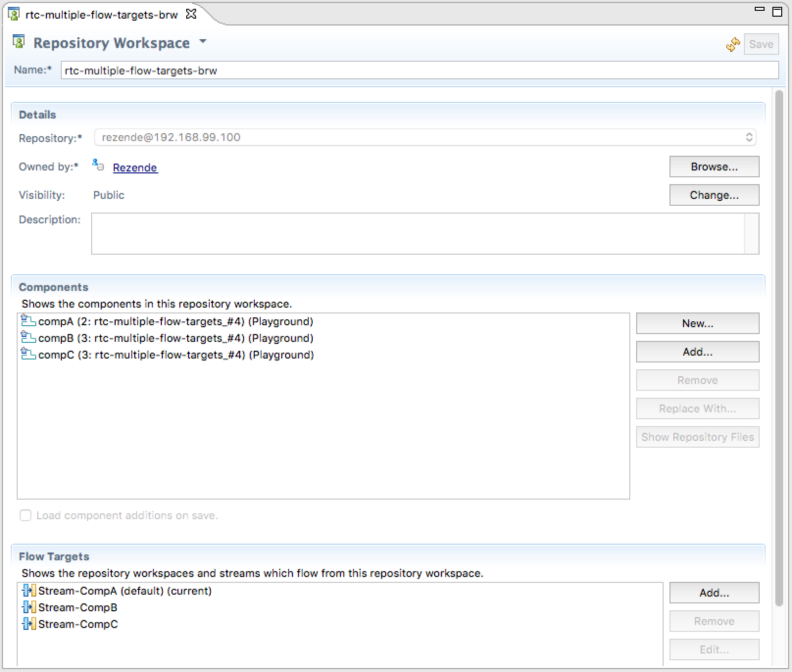Click Add in Components section
This screenshot has height=672, width=792.
[697, 352]
